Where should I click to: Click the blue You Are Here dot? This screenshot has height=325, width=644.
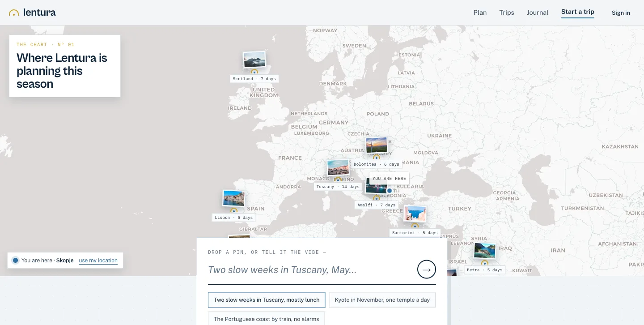point(389,191)
